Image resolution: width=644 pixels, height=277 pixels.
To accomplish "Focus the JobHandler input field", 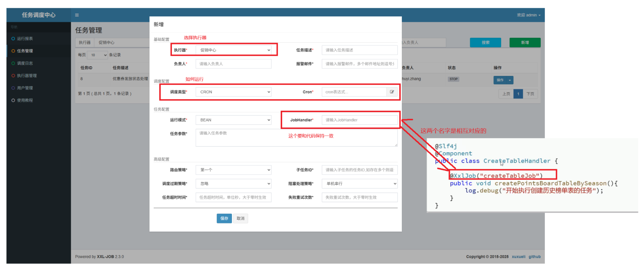I will (x=360, y=120).
